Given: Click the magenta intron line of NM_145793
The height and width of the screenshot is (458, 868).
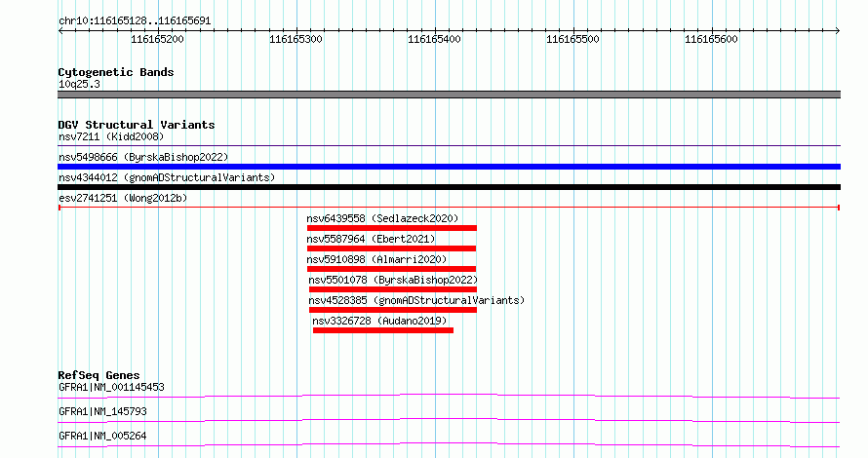Looking at the screenshot, I should coord(449,420).
